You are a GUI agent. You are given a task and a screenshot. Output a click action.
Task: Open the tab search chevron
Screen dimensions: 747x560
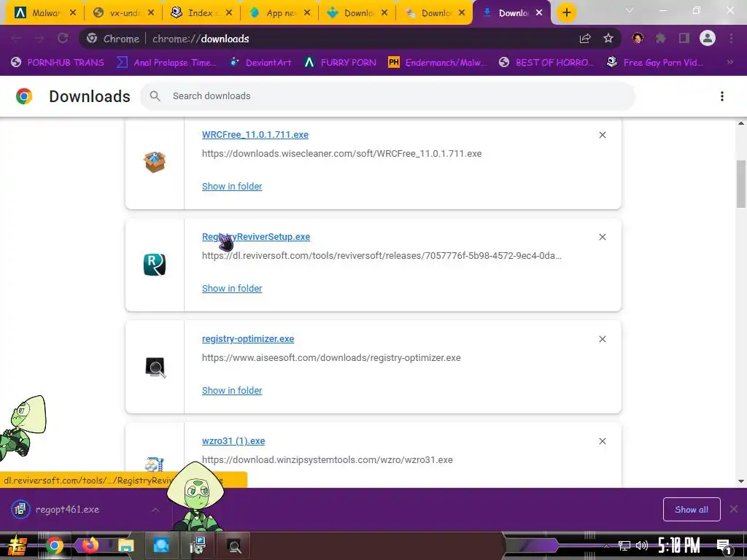coord(630,10)
